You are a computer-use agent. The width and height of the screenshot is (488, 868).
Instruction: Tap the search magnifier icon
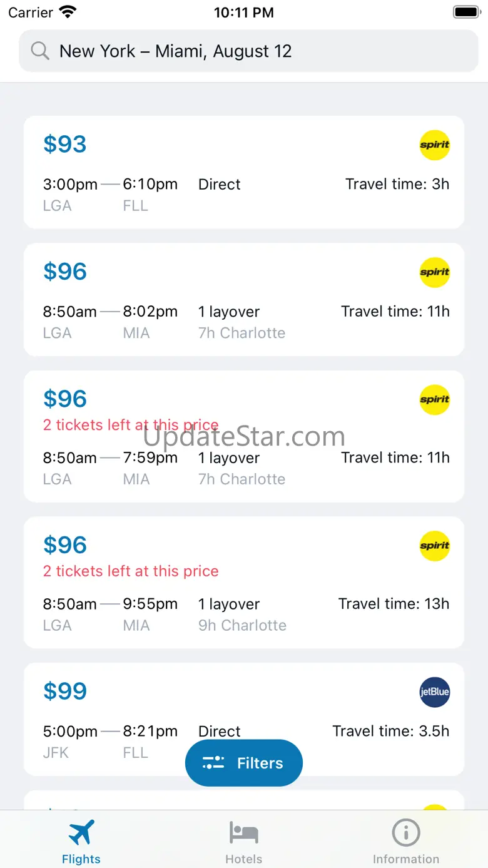(x=40, y=51)
